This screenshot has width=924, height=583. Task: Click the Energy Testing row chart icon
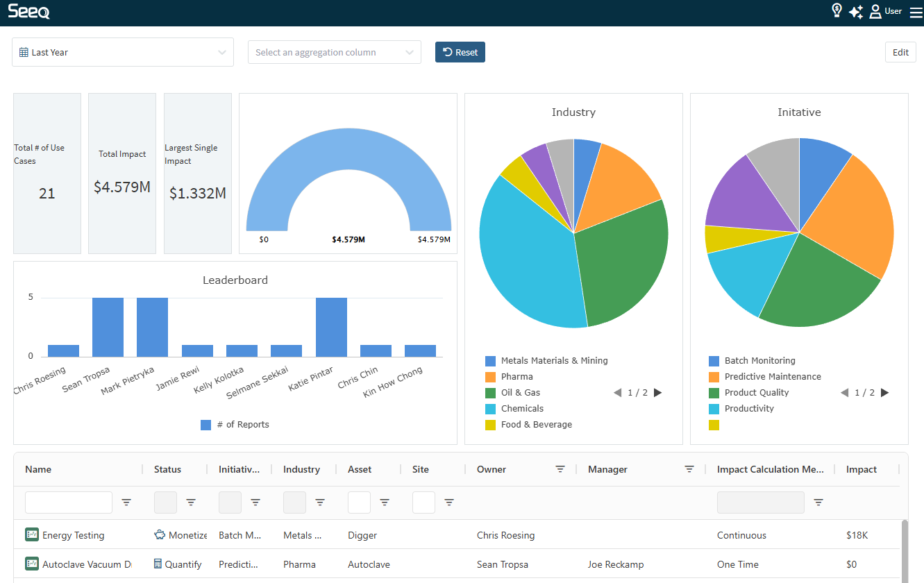[x=32, y=535]
